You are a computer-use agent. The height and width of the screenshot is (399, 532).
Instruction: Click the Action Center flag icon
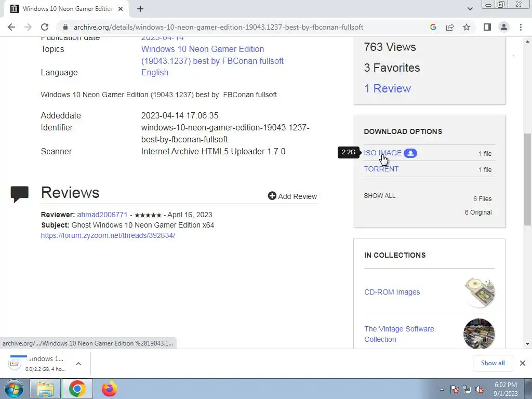tap(455, 389)
